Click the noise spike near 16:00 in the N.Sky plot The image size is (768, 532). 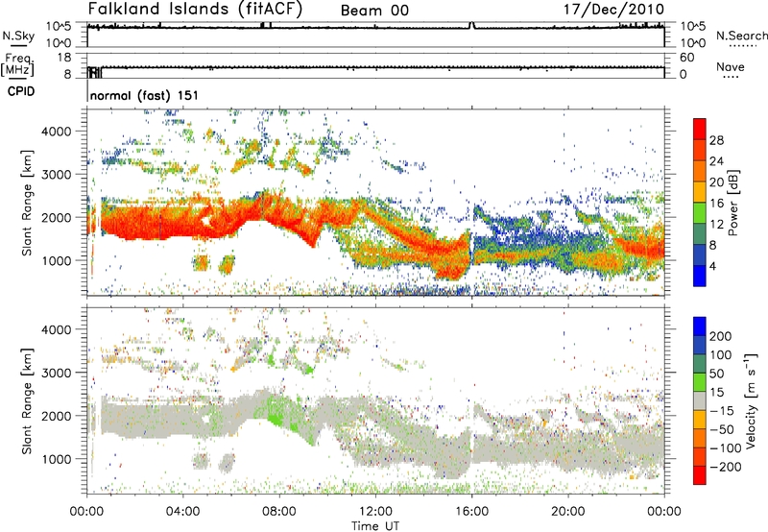pos(471,25)
